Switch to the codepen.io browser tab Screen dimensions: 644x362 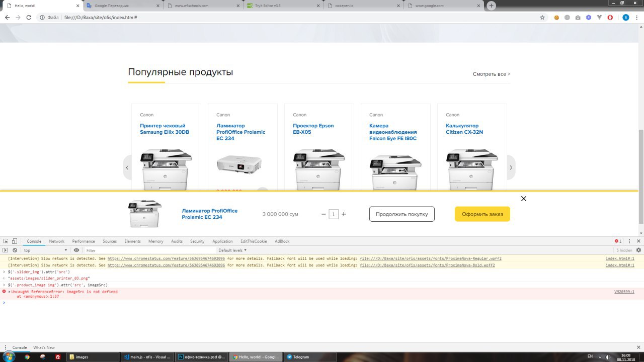[362, 6]
